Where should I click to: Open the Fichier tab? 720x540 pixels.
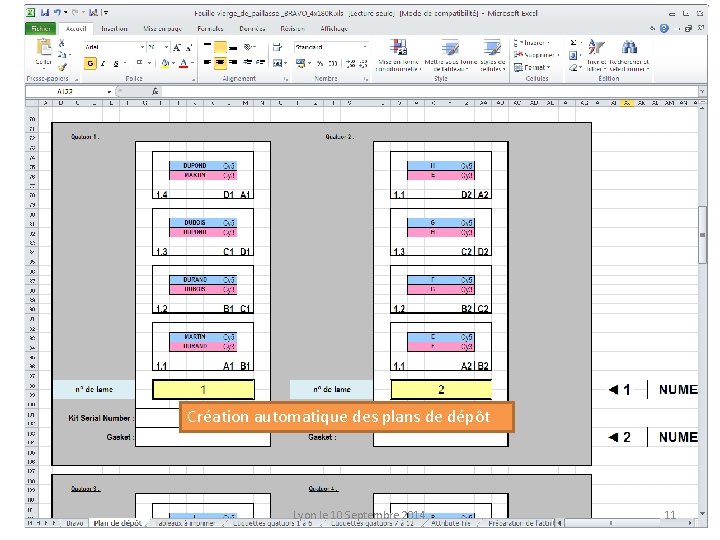tap(41, 28)
